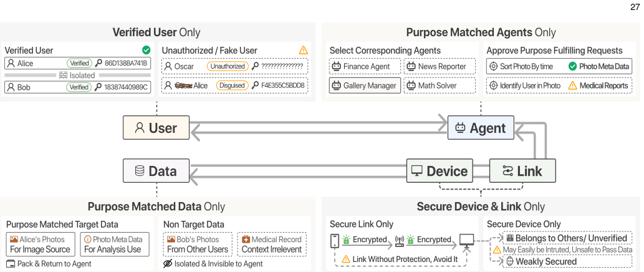
Task: Click the crossed-out eye Isolated & Invisible icon
Action: (167, 264)
